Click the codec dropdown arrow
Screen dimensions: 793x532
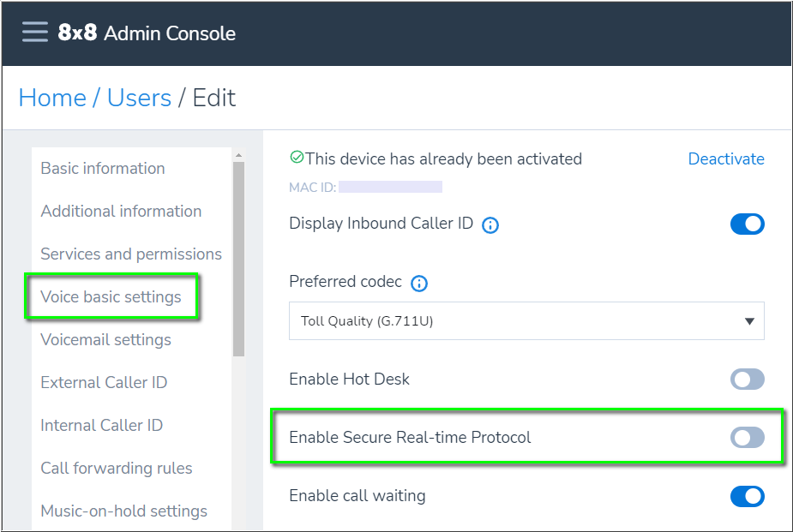pyautogui.click(x=749, y=321)
